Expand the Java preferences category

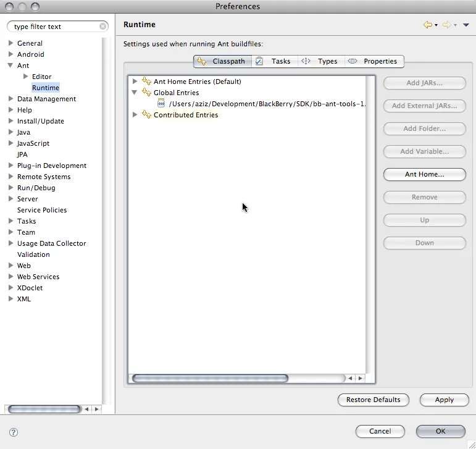[x=10, y=132]
